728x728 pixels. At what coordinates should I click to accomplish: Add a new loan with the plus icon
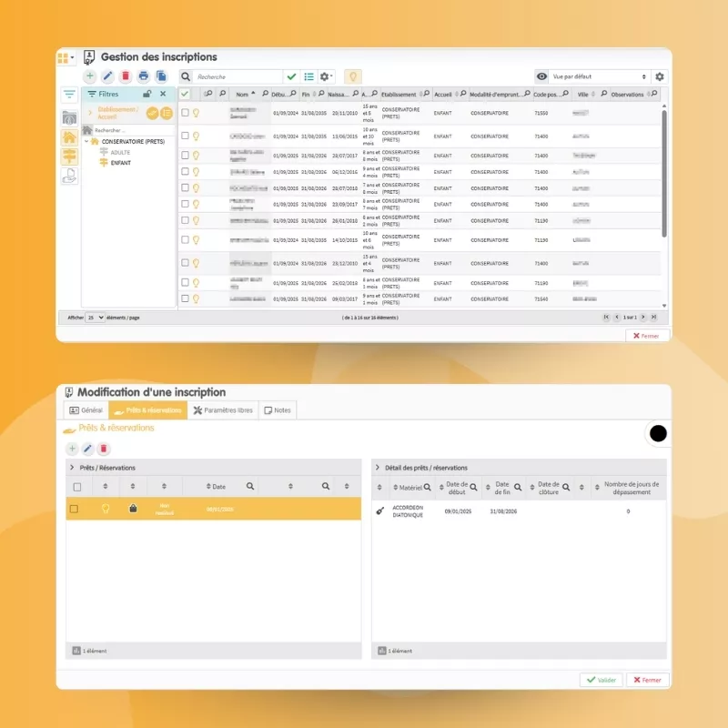tap(72, 449)
